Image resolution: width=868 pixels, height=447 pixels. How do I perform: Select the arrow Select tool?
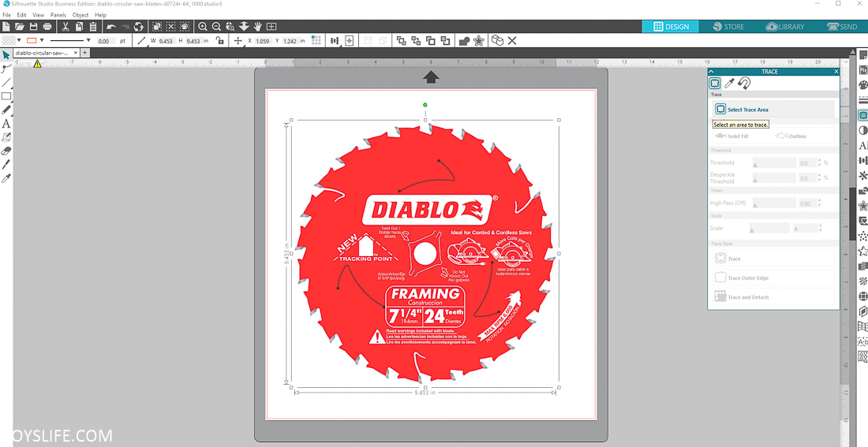[x=6, y=54]
